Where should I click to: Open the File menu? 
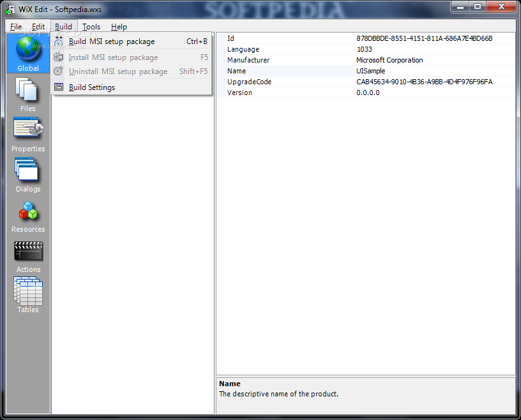point(16,27)
